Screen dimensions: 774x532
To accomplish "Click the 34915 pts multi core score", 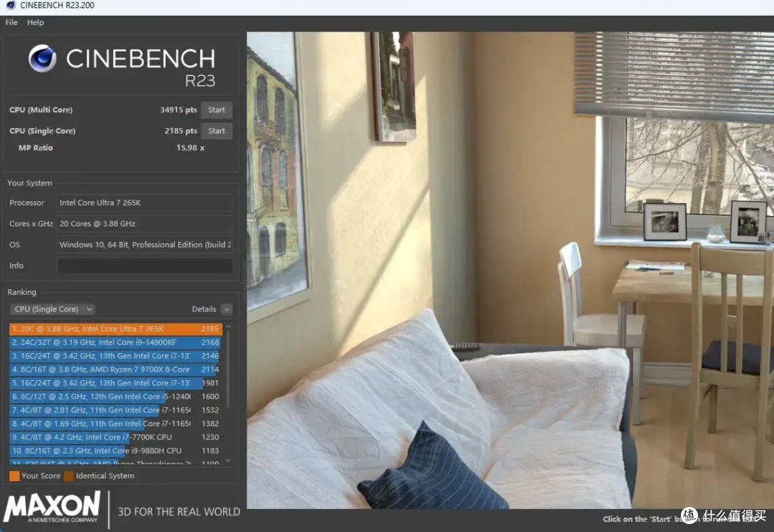I will click(x=178, y=110).
